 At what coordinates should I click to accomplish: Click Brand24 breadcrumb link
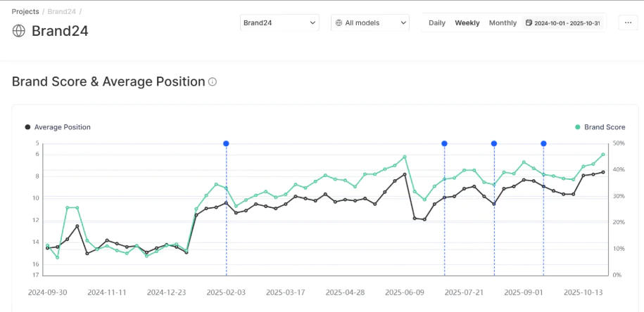(62, 11)
